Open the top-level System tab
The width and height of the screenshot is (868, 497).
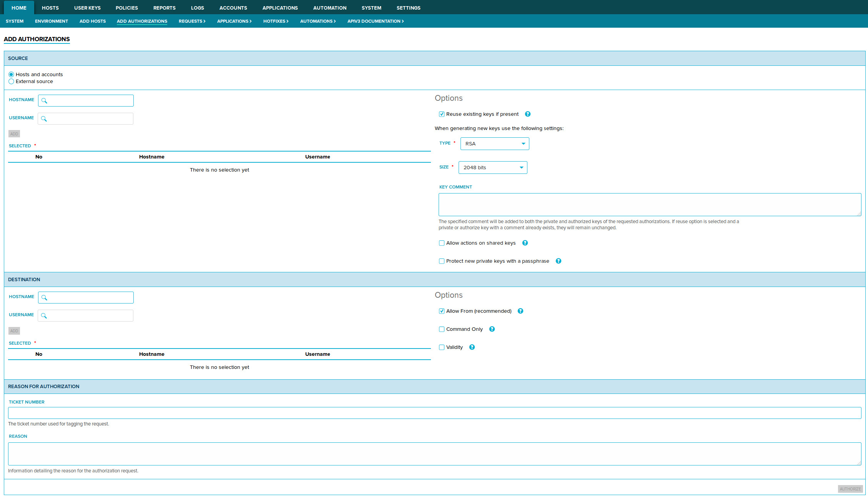[x=371, y=8]
